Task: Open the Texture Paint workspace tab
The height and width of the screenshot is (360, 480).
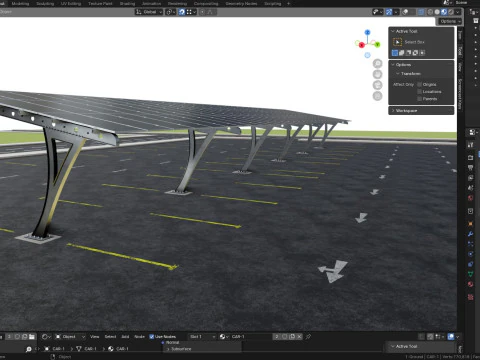Action: point(100,4)
